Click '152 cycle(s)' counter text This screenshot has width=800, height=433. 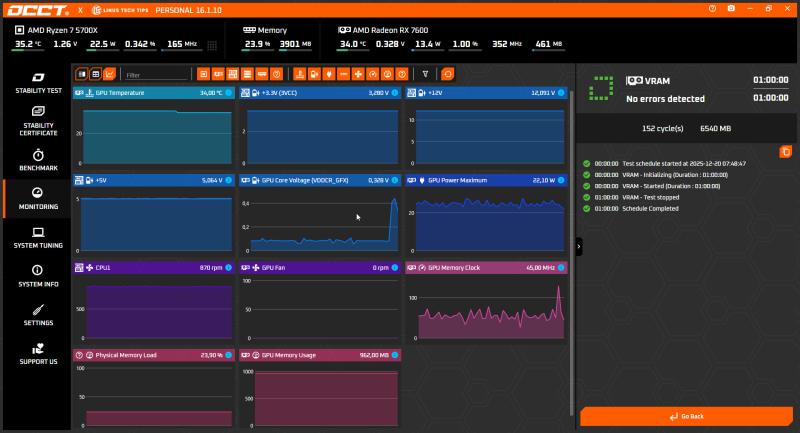(x=662, y=129)
